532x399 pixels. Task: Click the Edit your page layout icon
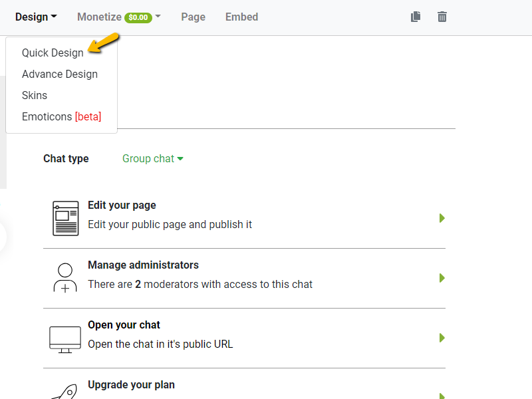click(65, 218)
